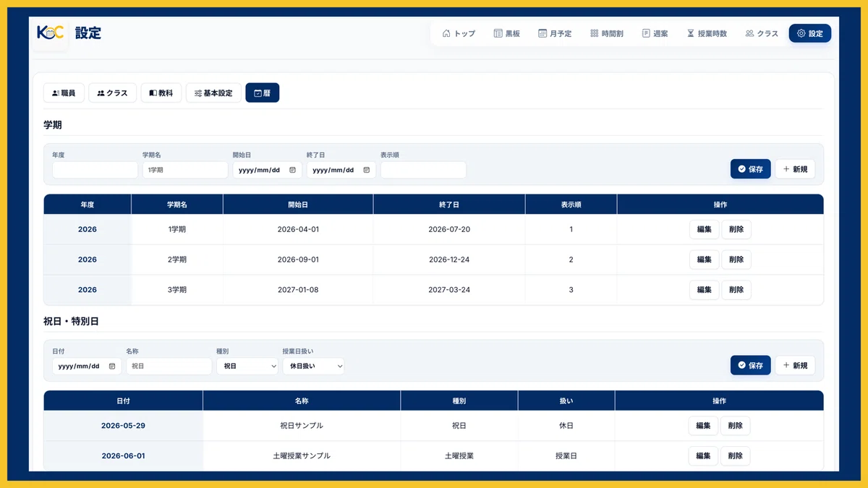
Task: Save the 学期 form
Action: (750, 169)
